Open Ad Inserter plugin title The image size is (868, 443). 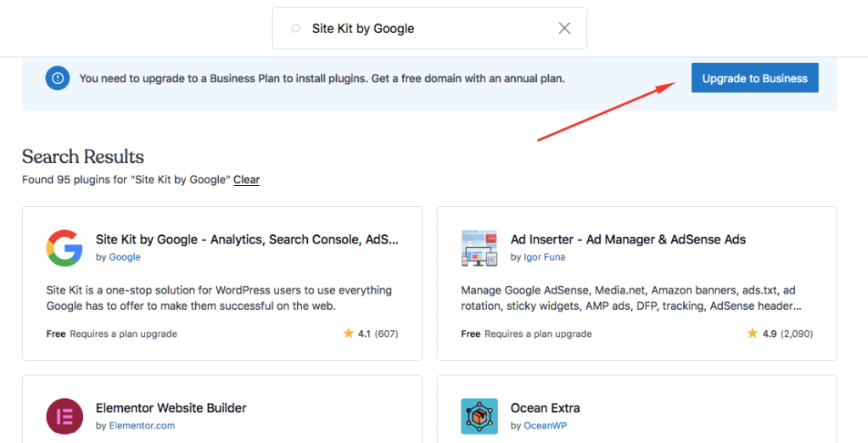point(628,239)
